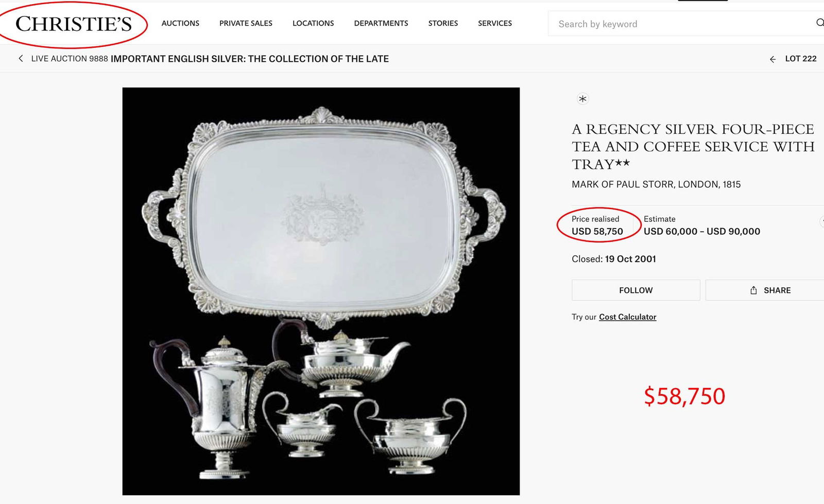Image resolution: width=824 pixels, height=504 pixels.
Task: Click the back chevron beside LIVE AUCTION 9888
Action: (21, 58)
